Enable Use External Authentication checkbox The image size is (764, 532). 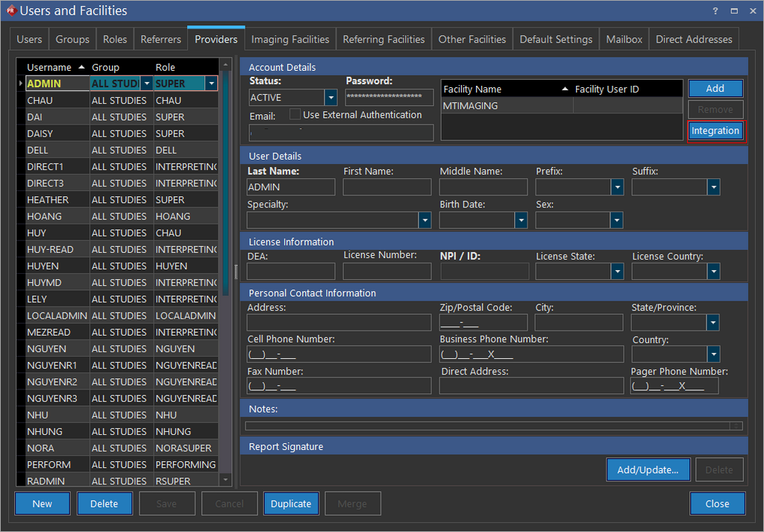295,114
